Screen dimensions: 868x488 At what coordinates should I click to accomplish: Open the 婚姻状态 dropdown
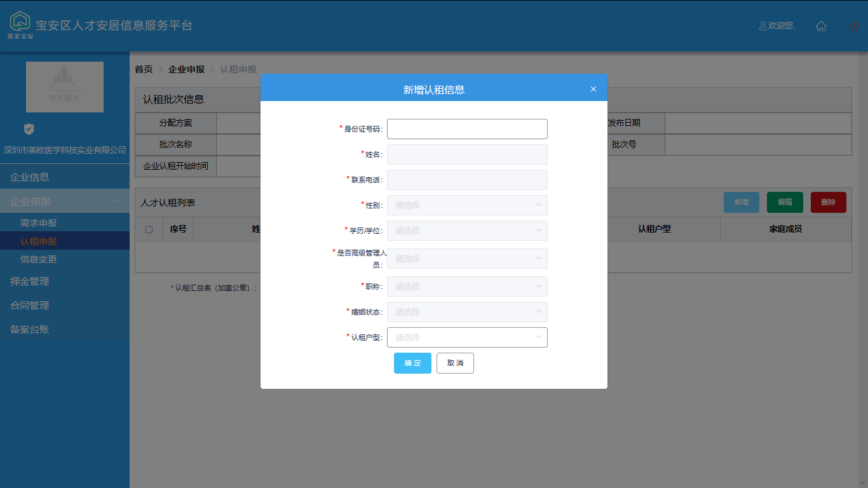pyautogui.click(x=467, y=312)
